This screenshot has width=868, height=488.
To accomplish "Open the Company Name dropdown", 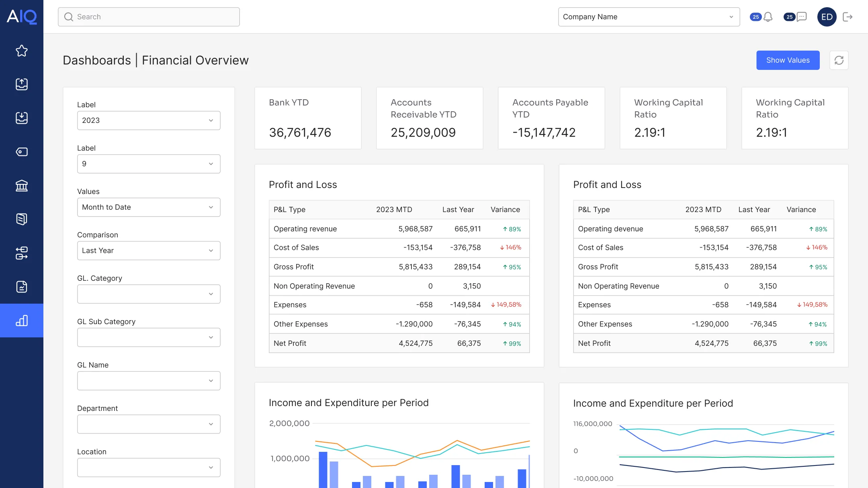I will coord(649,17).
